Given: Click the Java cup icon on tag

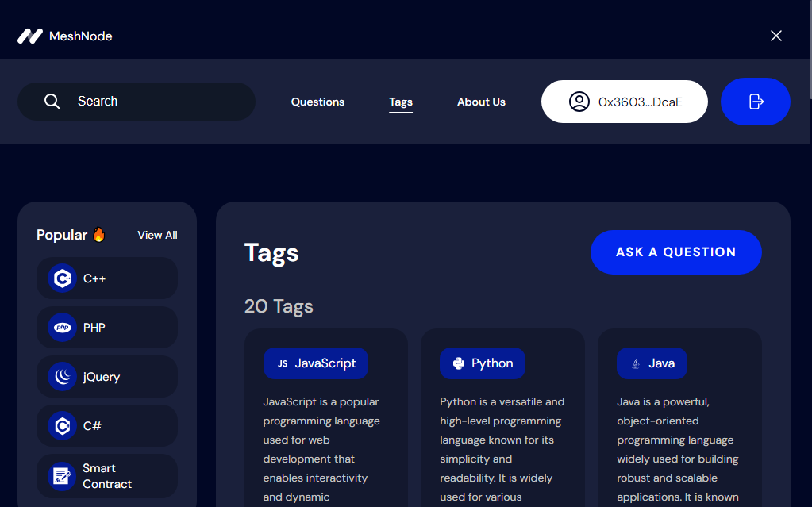Looking at the screenshot, I should pos(636,363).
